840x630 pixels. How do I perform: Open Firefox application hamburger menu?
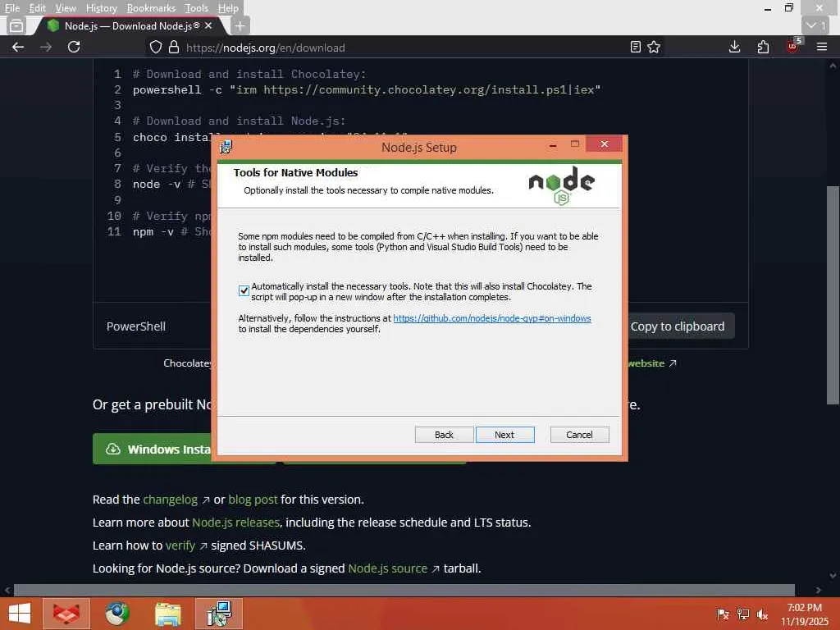click(822, 47)
